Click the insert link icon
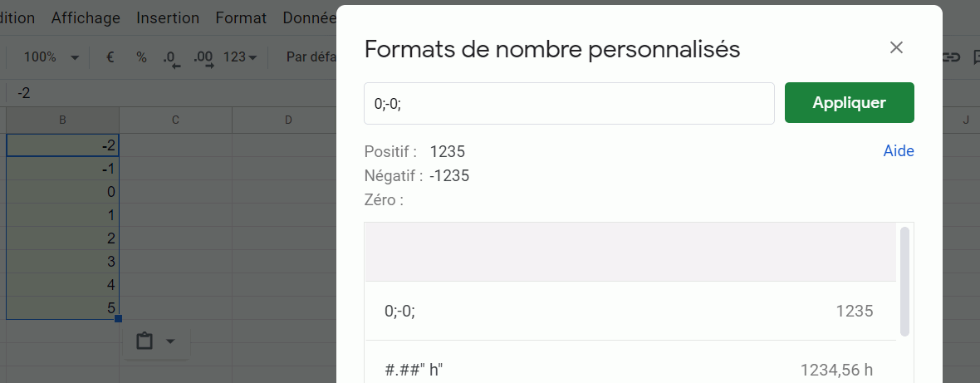 point(952,57)
